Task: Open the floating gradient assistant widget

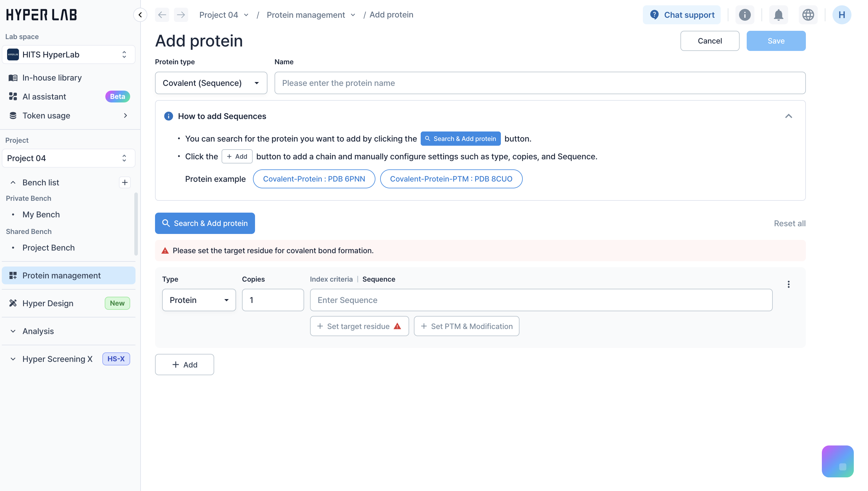Action: click(x=837, y=461)
